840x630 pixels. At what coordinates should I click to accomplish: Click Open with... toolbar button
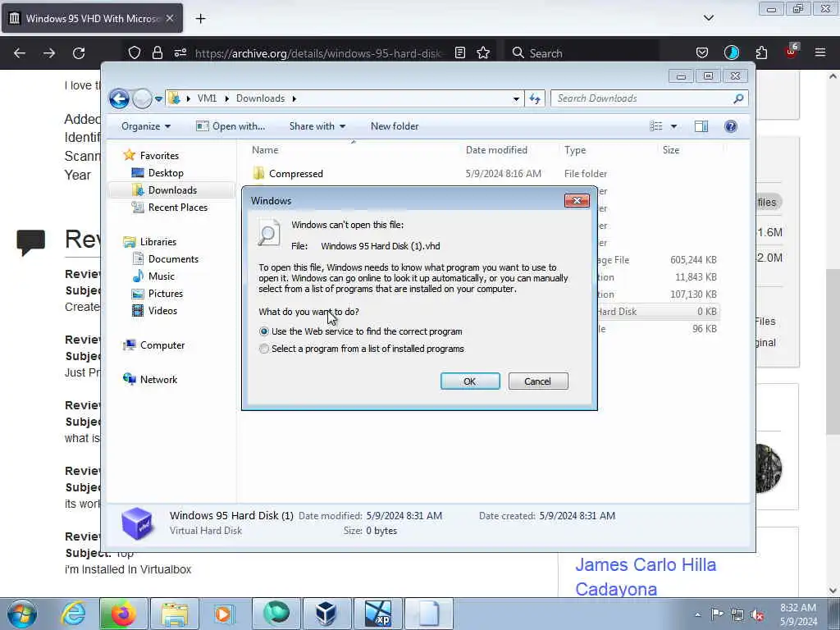(x=231, y=126)
